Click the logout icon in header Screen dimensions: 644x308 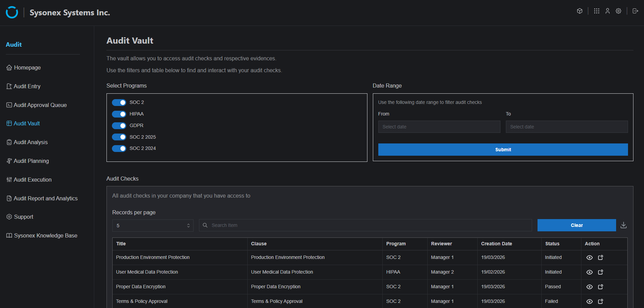(635, 11)
